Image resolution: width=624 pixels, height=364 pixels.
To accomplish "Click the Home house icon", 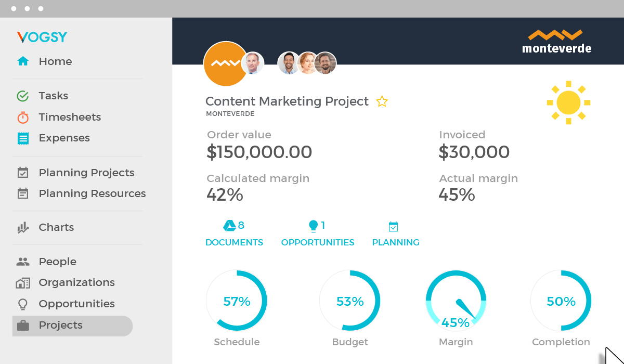I will pos(23,61).
